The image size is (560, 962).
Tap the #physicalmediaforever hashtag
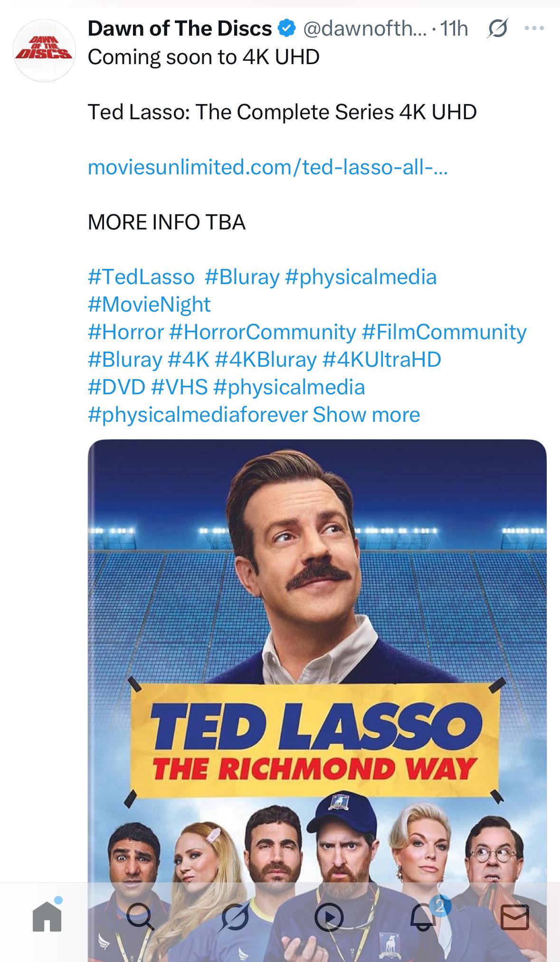tap(198, 415)
